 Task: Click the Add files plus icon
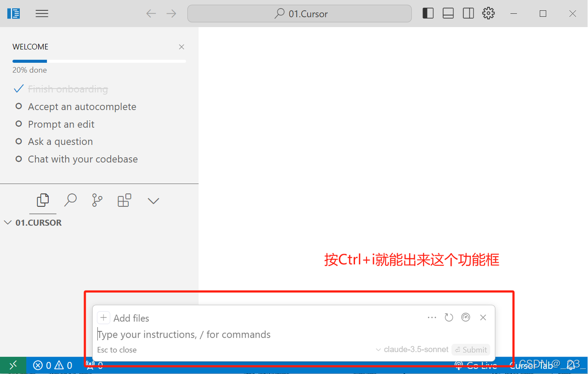[103, 317]
